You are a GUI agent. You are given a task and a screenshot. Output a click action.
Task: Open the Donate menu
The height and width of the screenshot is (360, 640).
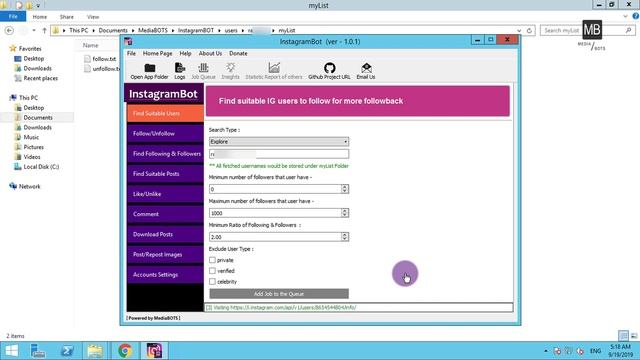point(238,53)
